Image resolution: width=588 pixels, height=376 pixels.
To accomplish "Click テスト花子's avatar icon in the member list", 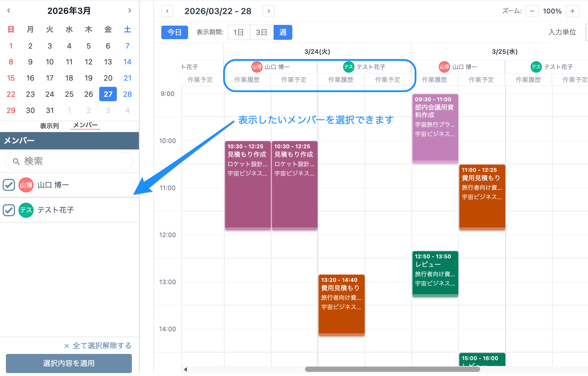I will (x=26, y=210).
